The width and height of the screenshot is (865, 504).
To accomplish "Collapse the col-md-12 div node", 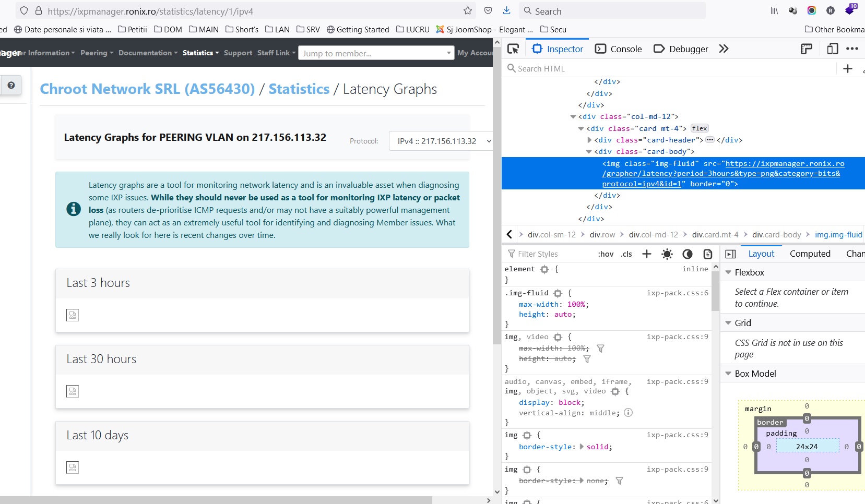I will pos(573,117).
